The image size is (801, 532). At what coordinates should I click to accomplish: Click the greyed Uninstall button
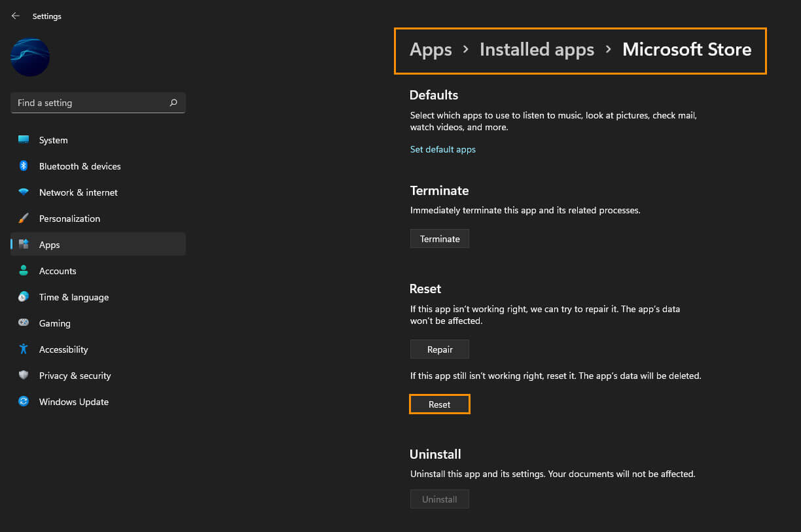coord(440,499)
